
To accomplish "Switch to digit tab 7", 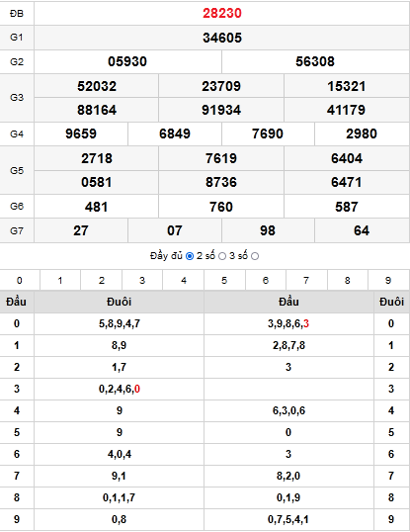I will [x=306, y=280].
